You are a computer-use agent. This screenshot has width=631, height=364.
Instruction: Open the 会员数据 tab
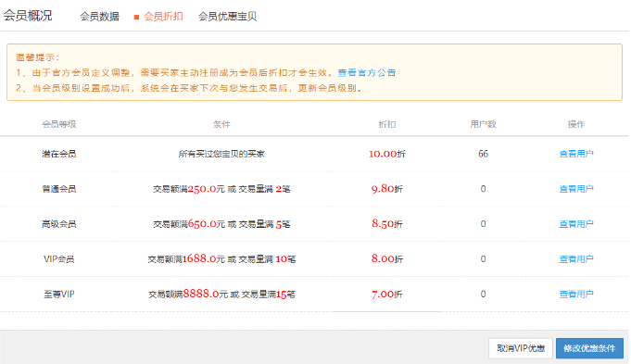point(99,17)
